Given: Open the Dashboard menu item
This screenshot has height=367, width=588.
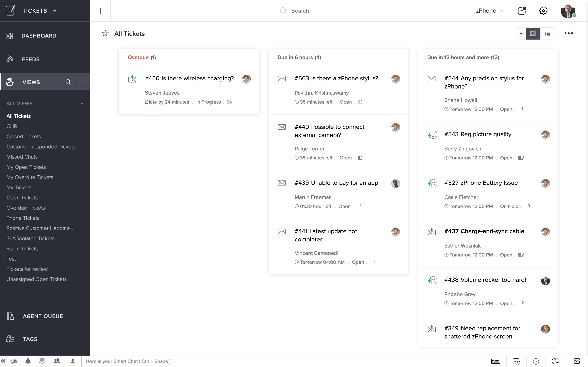Looking at the screenshot, I should pyautogui.click(x=39, y=36).
